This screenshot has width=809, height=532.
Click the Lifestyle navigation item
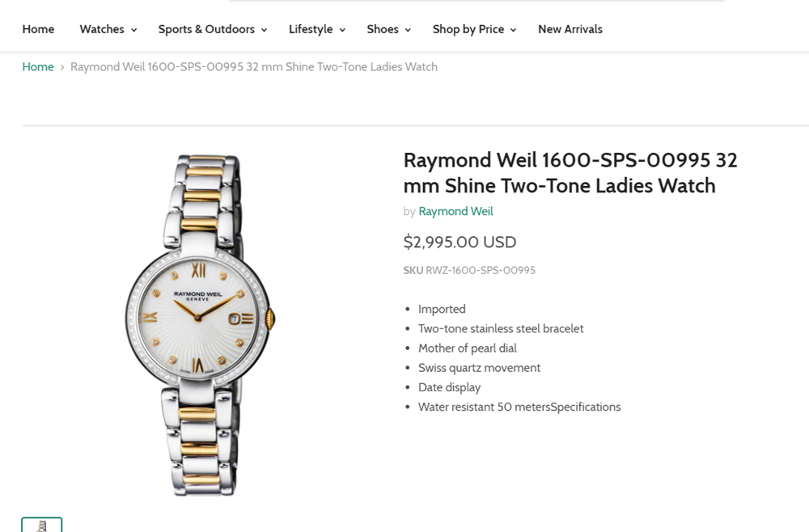pos(311,29)
